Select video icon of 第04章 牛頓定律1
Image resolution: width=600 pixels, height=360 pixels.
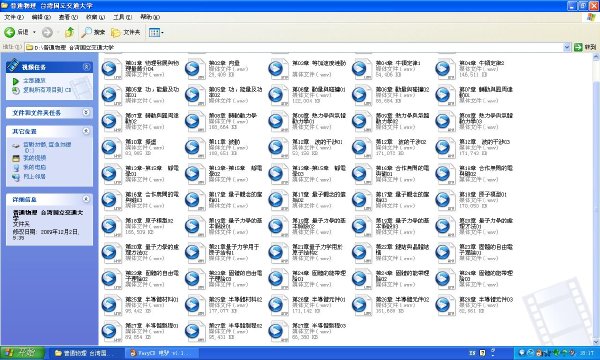click(x=361, y=69)
